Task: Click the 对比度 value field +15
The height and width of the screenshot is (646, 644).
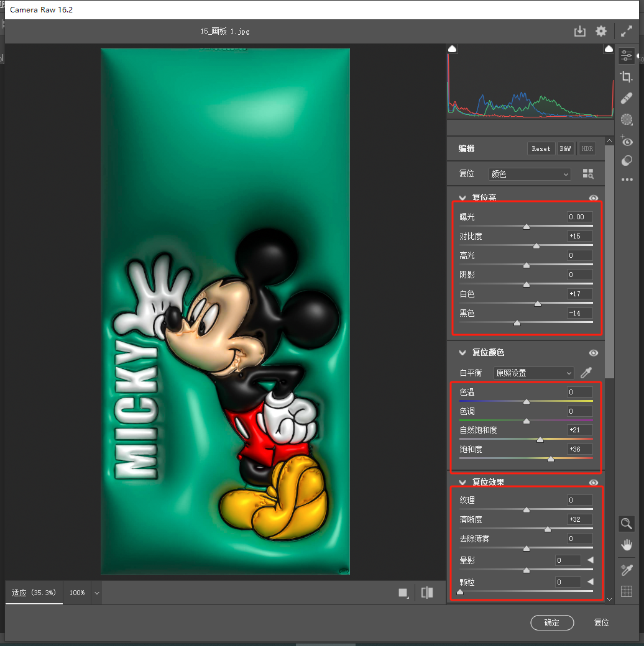Action: (x=580, y=236)
